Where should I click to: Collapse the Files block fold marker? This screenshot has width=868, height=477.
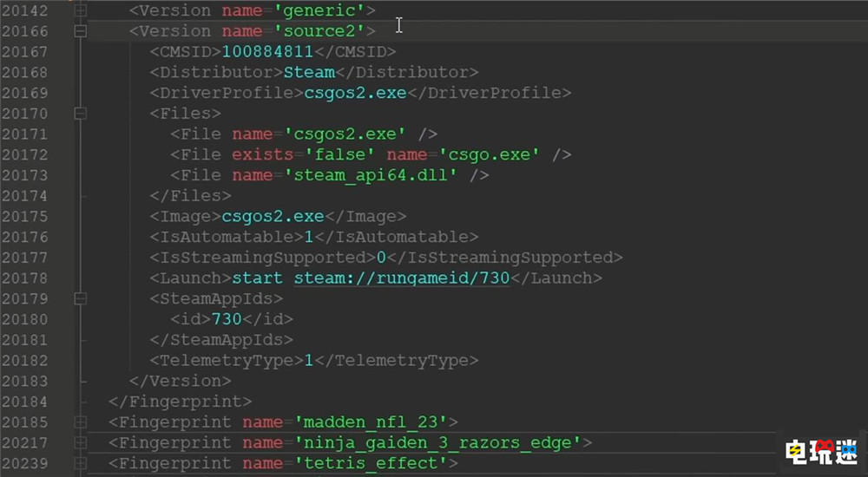tap(80, 114)
